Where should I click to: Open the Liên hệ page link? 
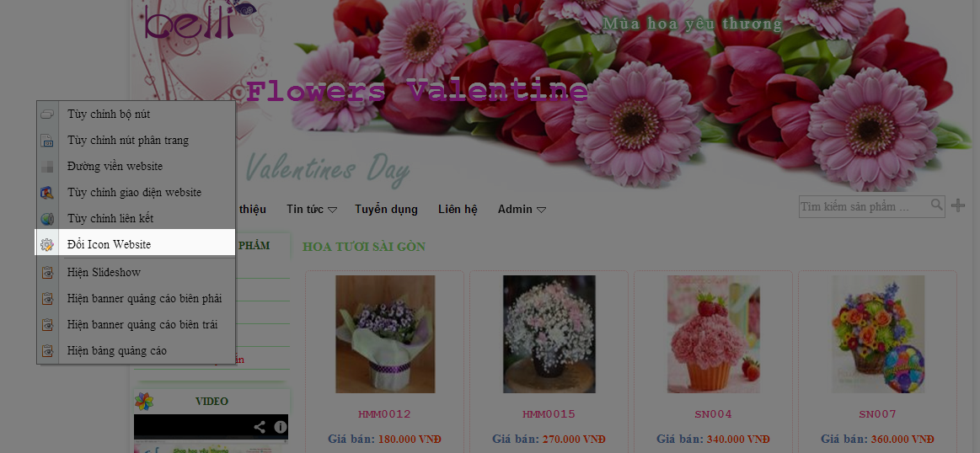tap(458, 210)
